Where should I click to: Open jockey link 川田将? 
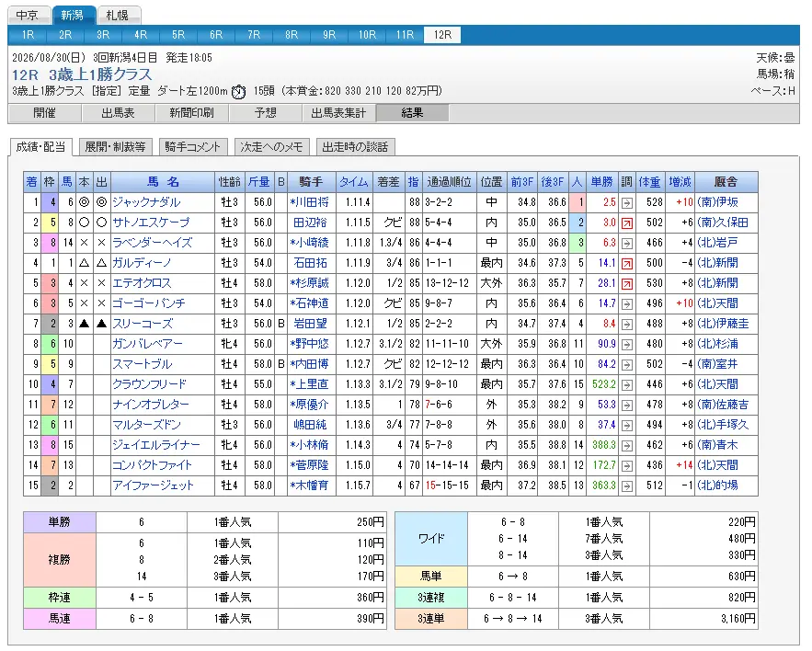click(x=309, y=202)
